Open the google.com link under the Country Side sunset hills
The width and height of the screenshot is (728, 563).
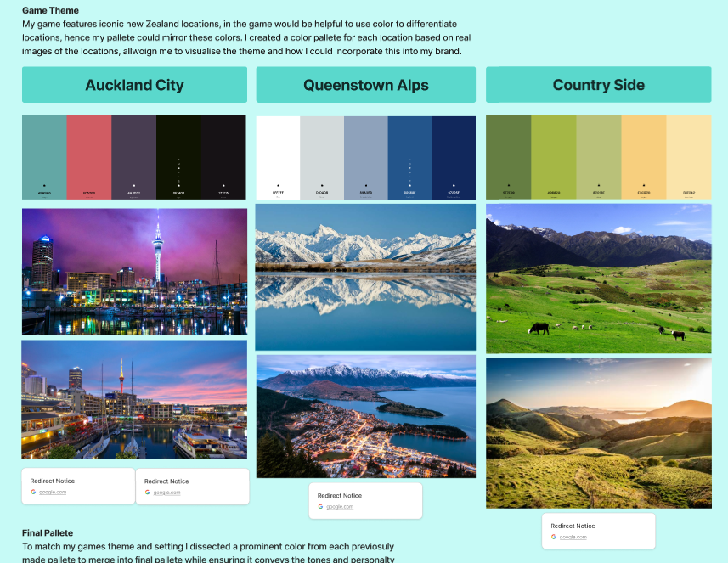(573, 537)
